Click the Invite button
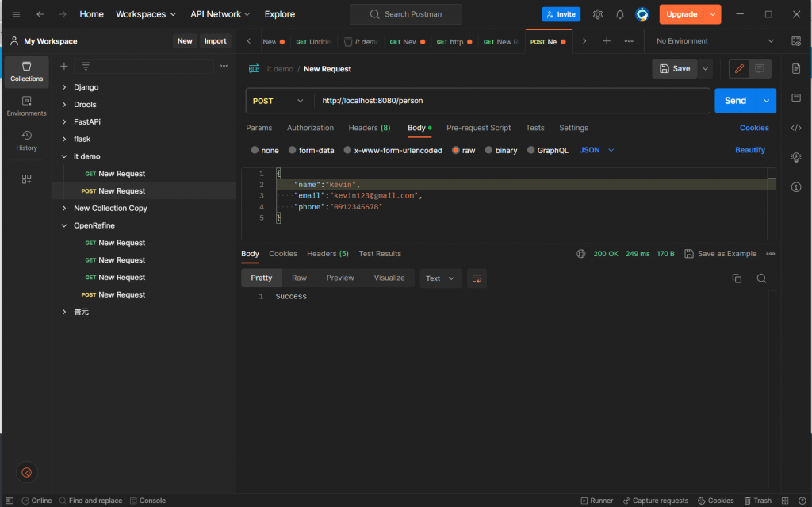Viewport: 812px width, 507px height. point(561,14)
